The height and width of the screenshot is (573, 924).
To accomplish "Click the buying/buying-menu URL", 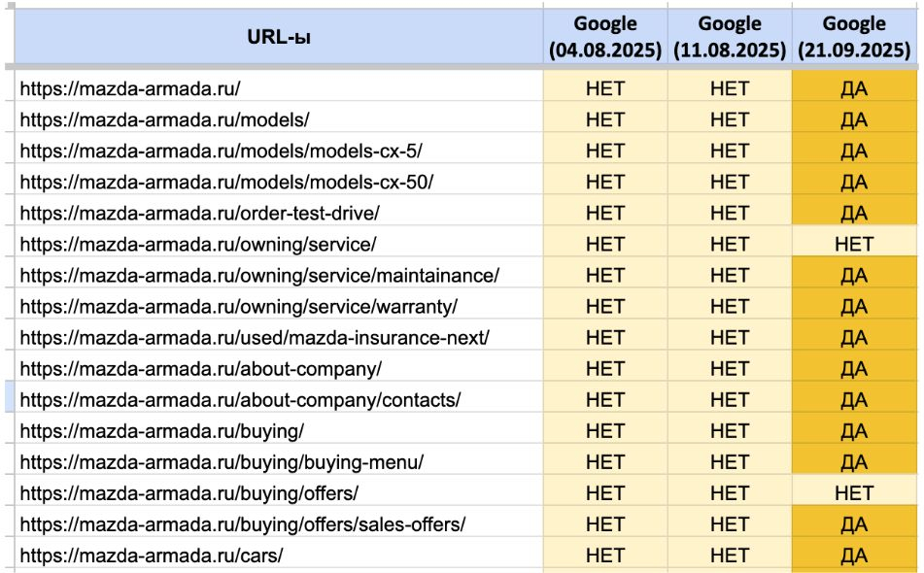I will pos(222,461).
